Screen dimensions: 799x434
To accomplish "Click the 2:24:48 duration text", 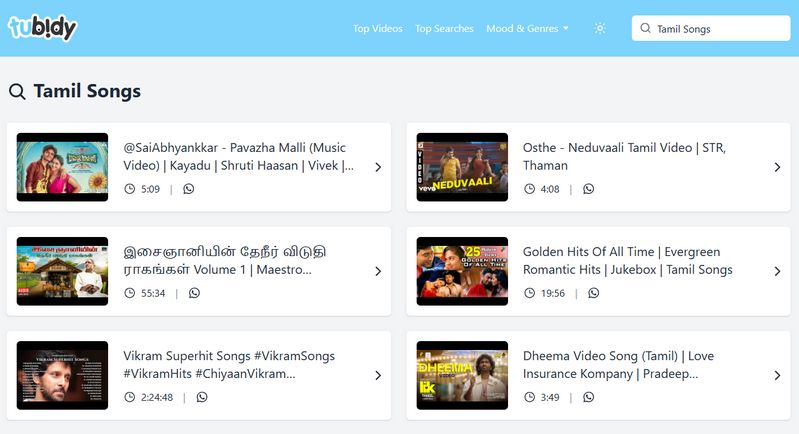I will [x=157, y=397].
